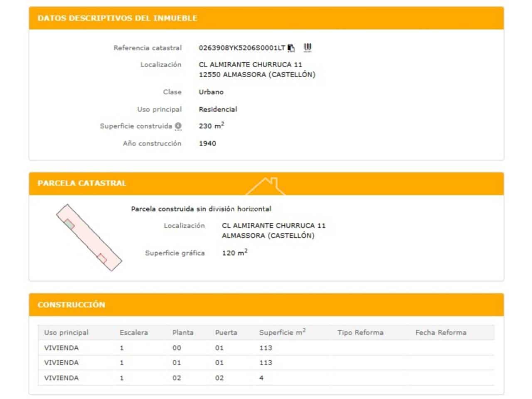Click the copy icon next to cadastral reference

tap(291, 47)
